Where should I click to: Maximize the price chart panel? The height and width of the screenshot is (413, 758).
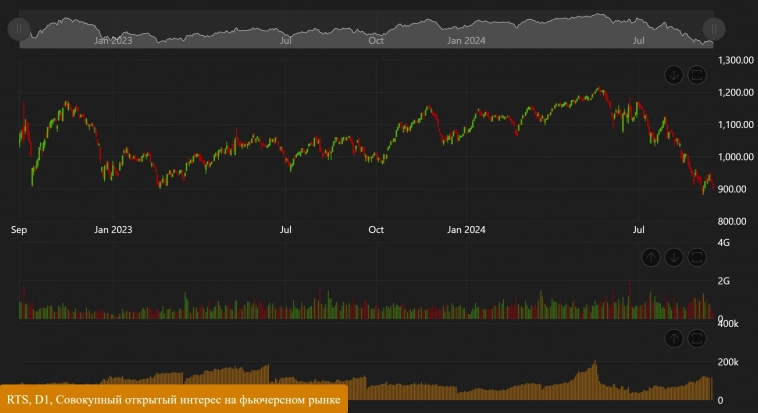[x=697, y=74]
